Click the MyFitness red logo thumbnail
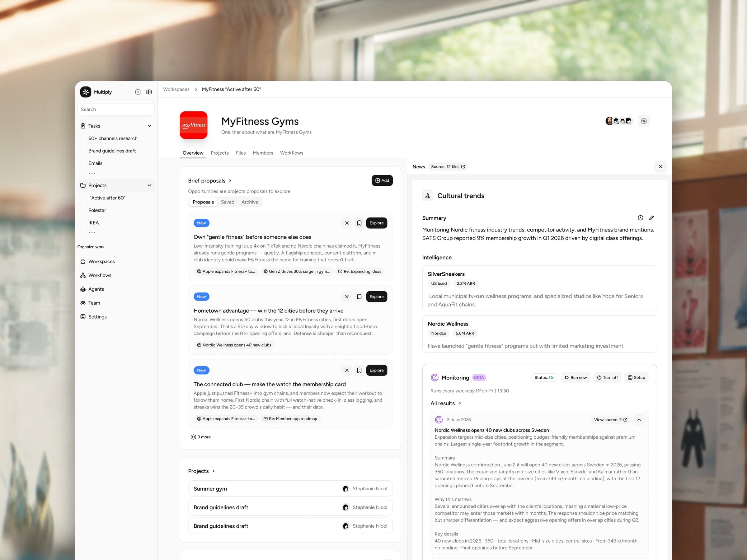This screenshot has height=560, width=747. pos(194,125)
